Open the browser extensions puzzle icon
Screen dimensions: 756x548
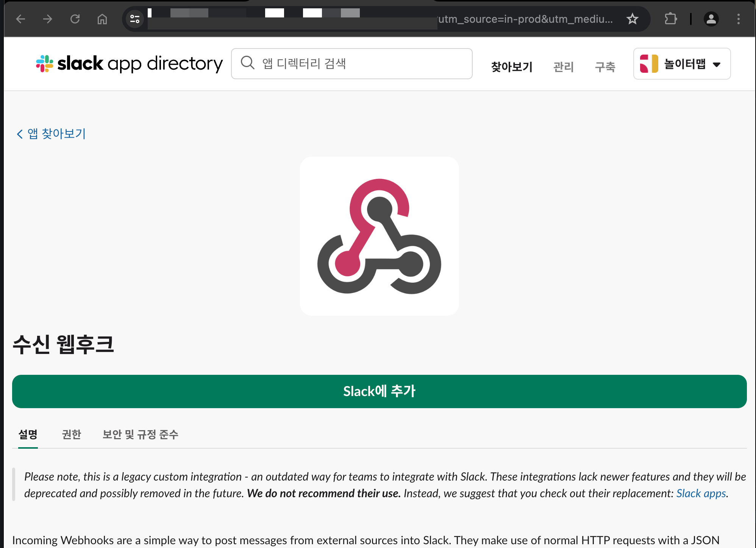click(670, 19)
